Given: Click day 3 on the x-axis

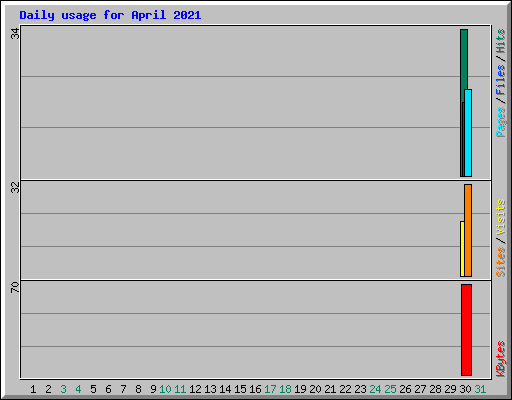Looking at the screenshot, I should click(63, 389).
